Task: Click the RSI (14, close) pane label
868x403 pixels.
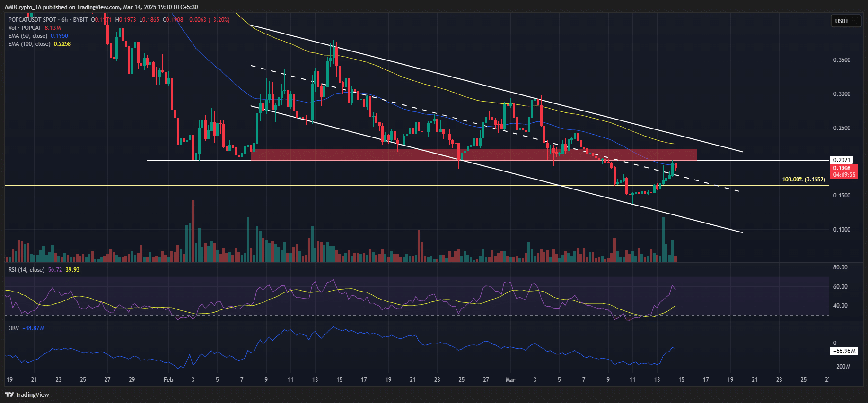Action: coord(26,270)
